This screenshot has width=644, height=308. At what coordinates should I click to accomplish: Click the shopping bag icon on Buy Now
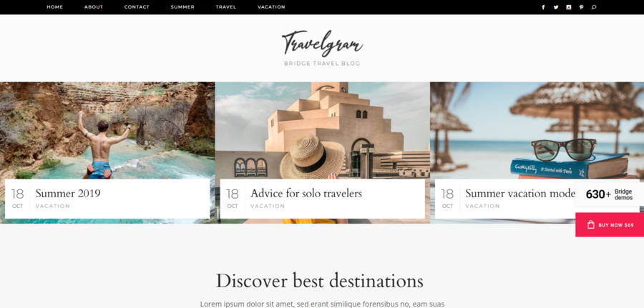coord(590,224)
